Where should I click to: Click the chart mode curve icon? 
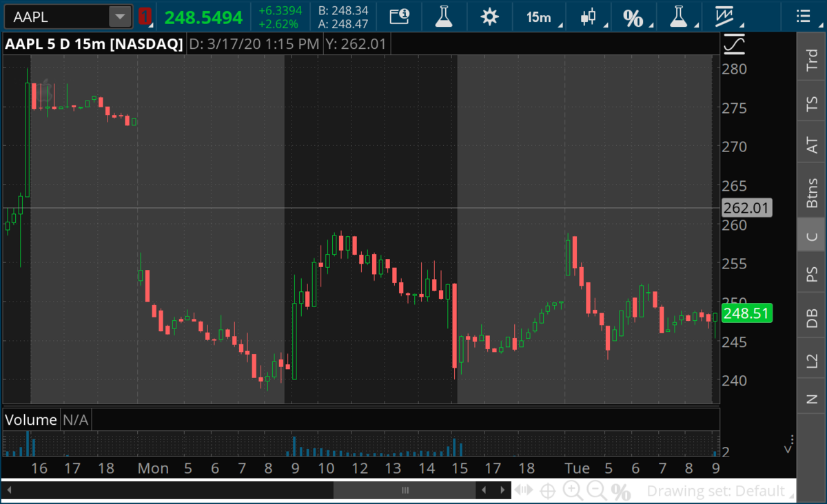735,45
